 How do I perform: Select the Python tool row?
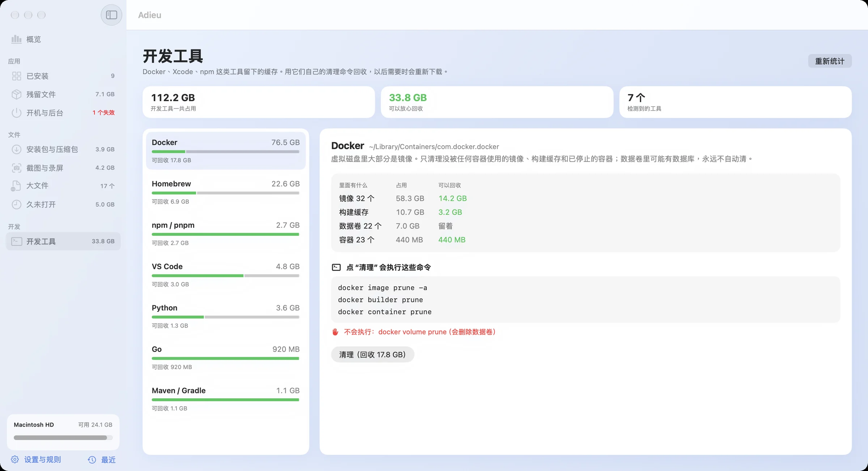coord(226,316)
